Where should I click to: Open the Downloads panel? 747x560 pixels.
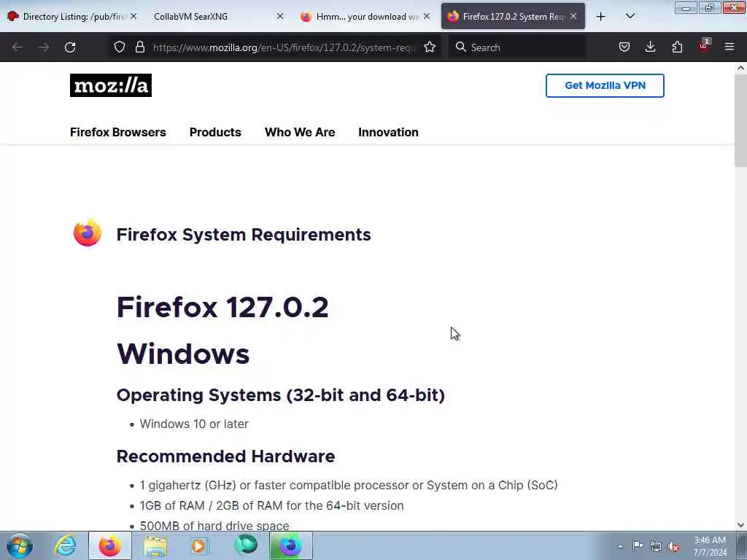click(650, 47)
